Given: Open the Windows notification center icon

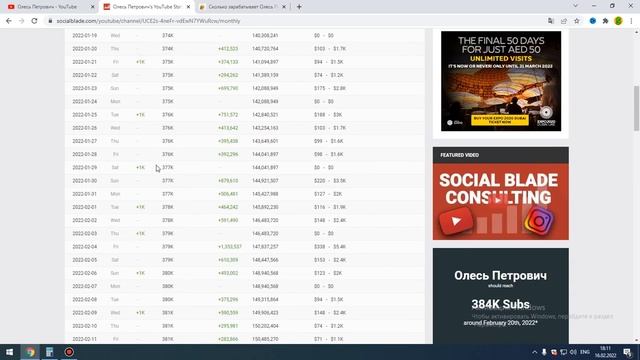Looking at the screenshot, I should coord(628,352).
